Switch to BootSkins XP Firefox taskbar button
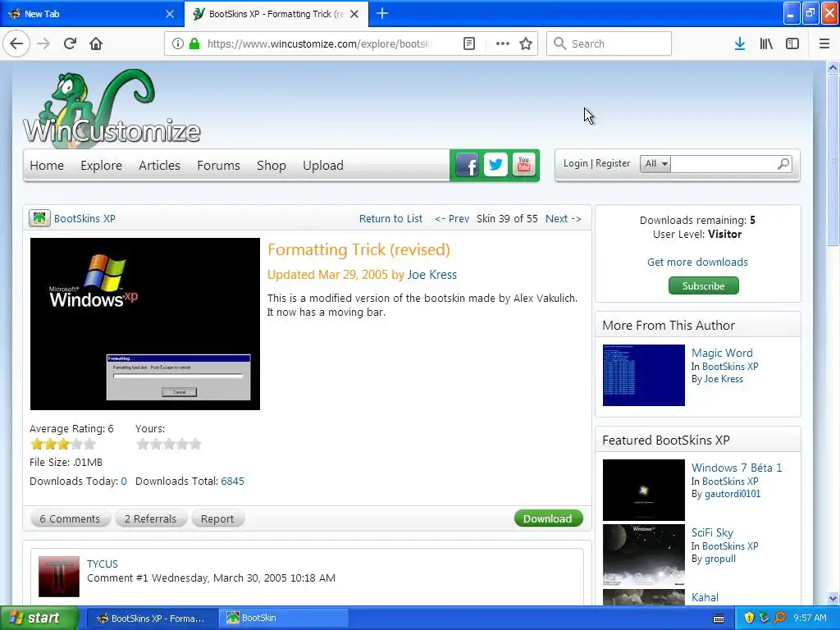The image size is (840, 630). pos(152,618)
